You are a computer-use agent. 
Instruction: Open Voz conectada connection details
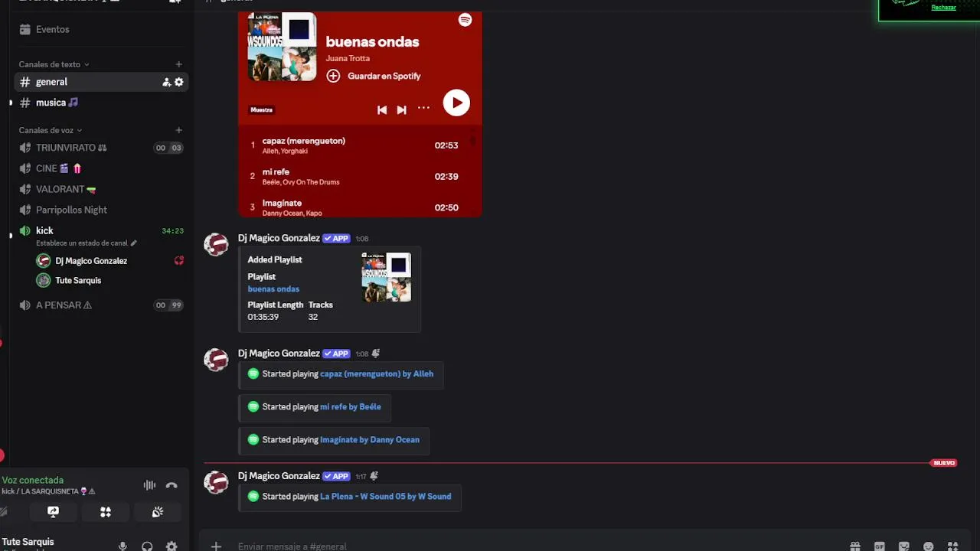pos(32,480)
